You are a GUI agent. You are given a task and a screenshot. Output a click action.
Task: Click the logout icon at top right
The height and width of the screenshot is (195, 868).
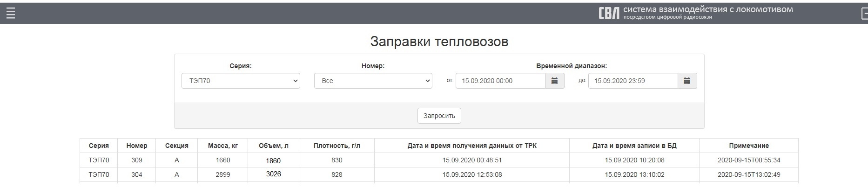[x=864, y=14]
